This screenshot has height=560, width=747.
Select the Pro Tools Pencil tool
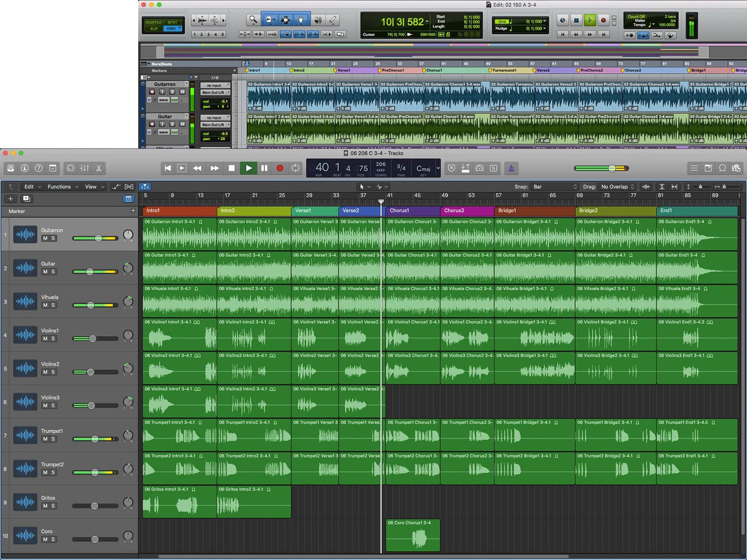pyautogui.click(x=333, y=20)
